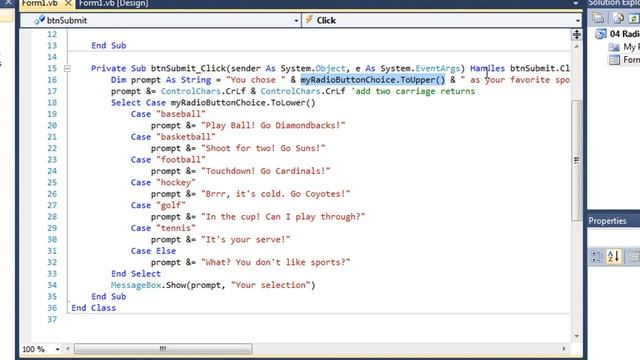640x360 pixels.
Task: Click the horizontal scroll right arrow
Action: [x=564, y=349]
